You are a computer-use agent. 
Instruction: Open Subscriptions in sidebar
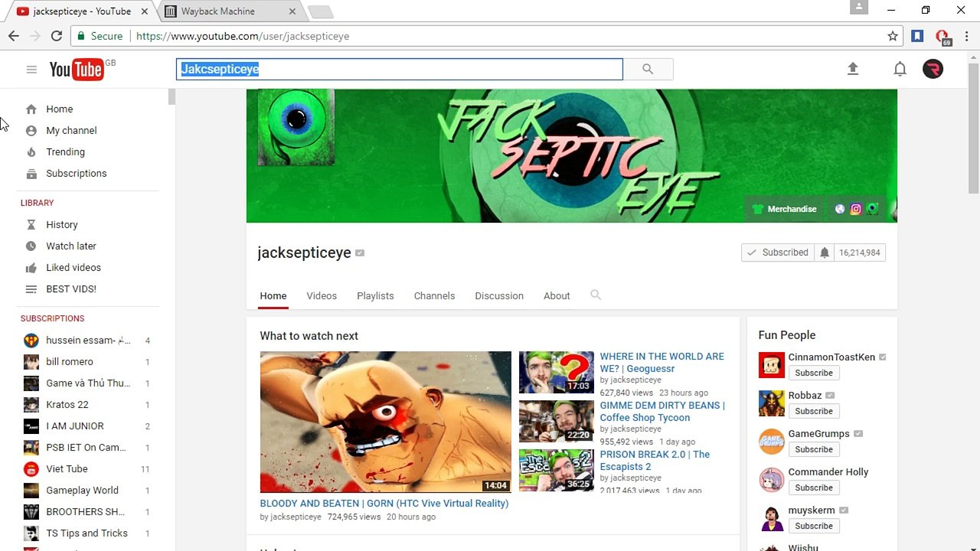[77, 174]
